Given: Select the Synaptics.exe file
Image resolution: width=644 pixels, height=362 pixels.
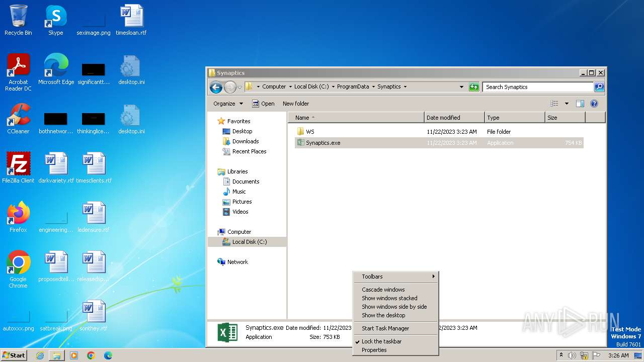Looking at the screenshot, I should 439,143.
